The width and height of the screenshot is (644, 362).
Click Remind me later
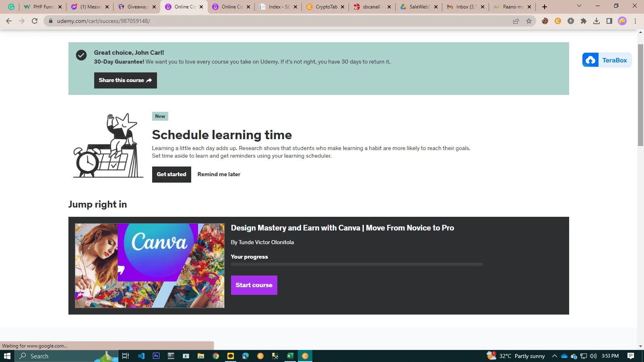click(x=219, y=175)
